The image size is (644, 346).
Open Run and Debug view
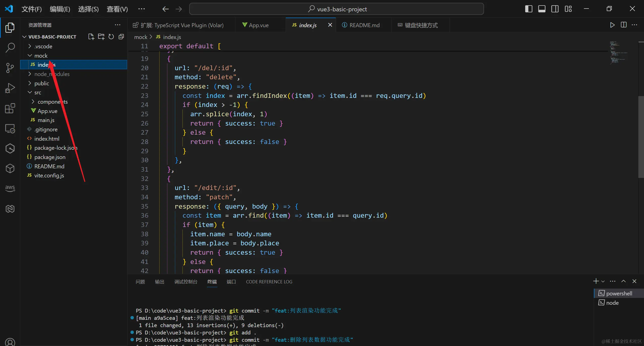tap(10, 88)
